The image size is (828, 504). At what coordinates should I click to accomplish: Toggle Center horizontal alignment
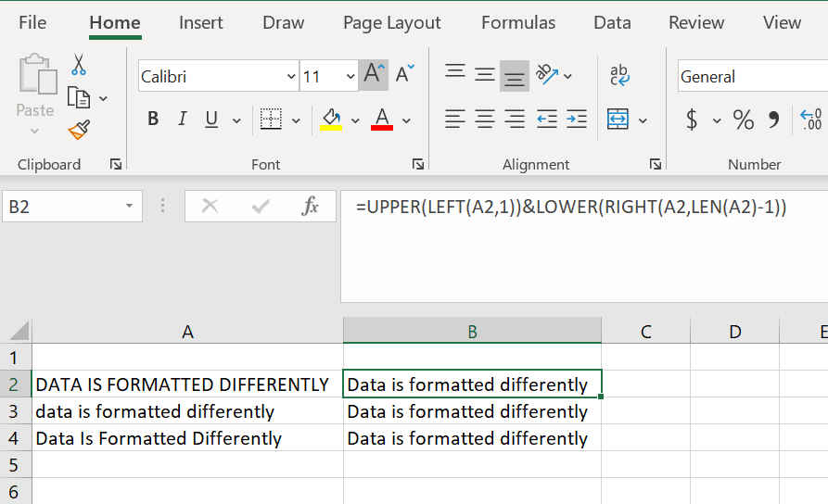485,120
